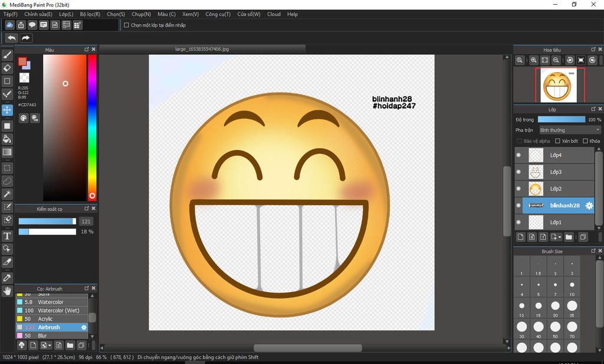Image resolution: width=604 pixels, height=364 pixels.
Task: Enable 'Chọn một lớp tại điểm nhấp' checkbox
Action: 126,25
